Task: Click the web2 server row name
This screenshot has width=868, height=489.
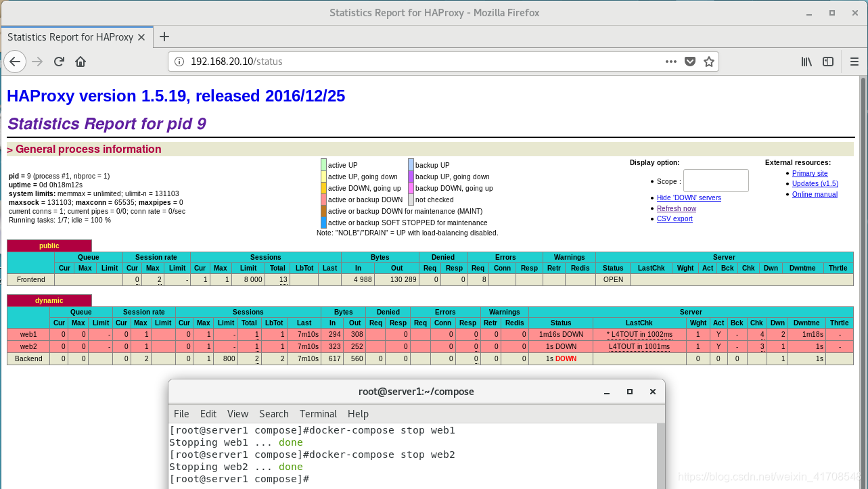Action: coord(28,346)
